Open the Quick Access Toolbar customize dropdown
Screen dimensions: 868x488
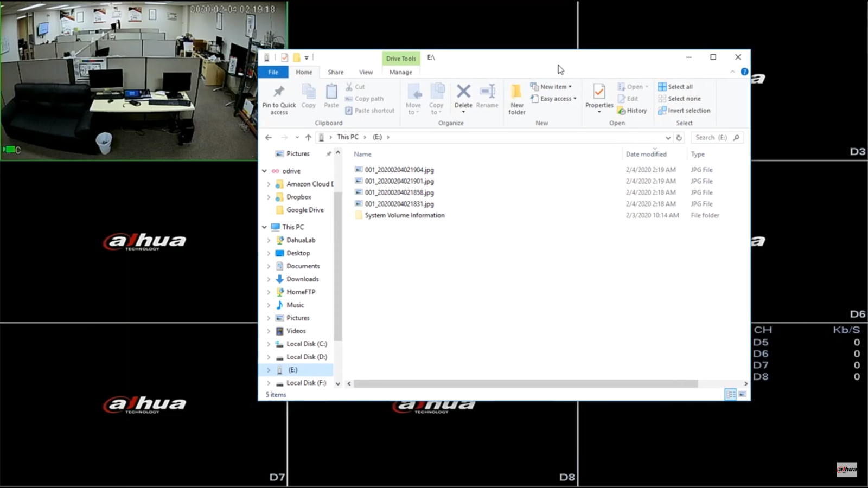[307, 57]
